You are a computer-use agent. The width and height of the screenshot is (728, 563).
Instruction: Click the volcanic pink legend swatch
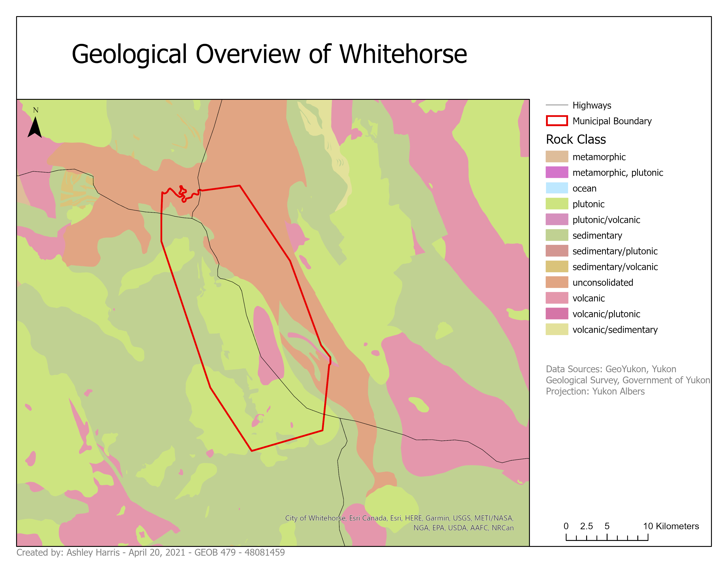point(556,298)
